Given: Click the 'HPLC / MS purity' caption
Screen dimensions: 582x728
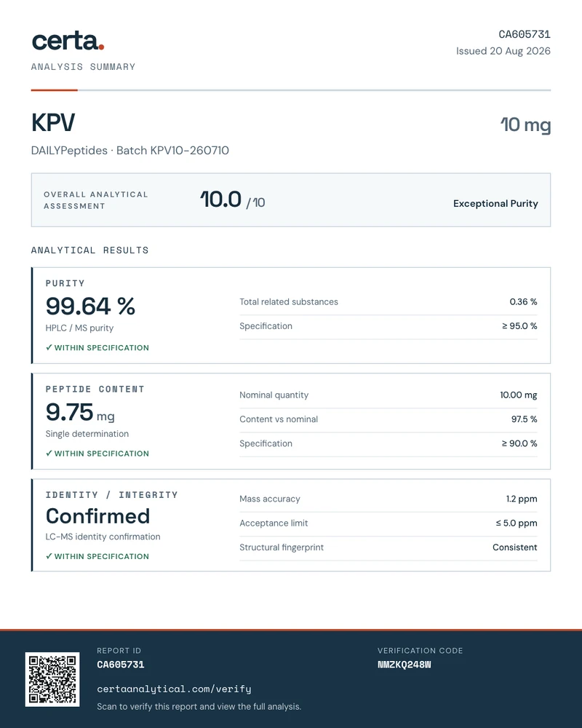Looking at the screenshot, I should 79,328.
